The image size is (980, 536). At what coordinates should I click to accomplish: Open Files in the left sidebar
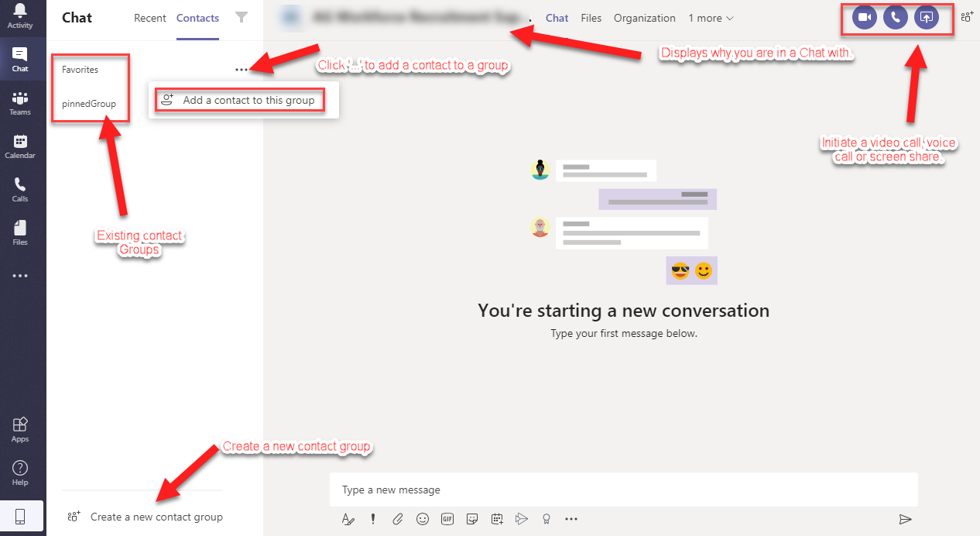coord(20,233)
